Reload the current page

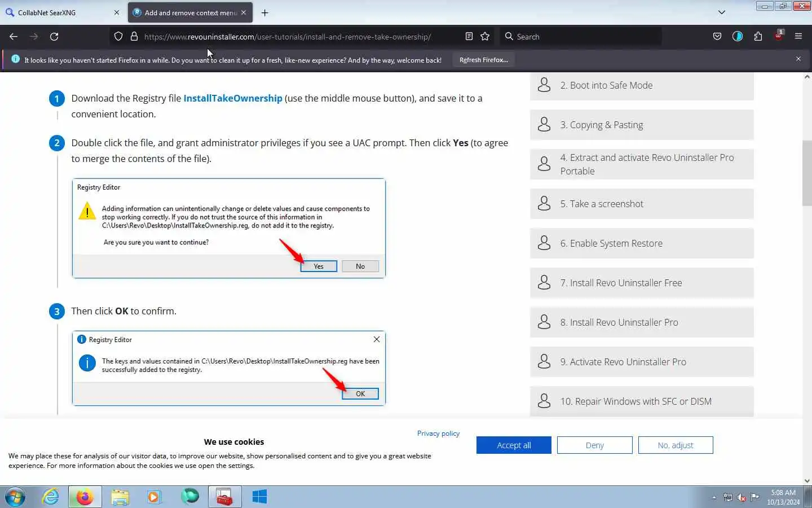54,37
